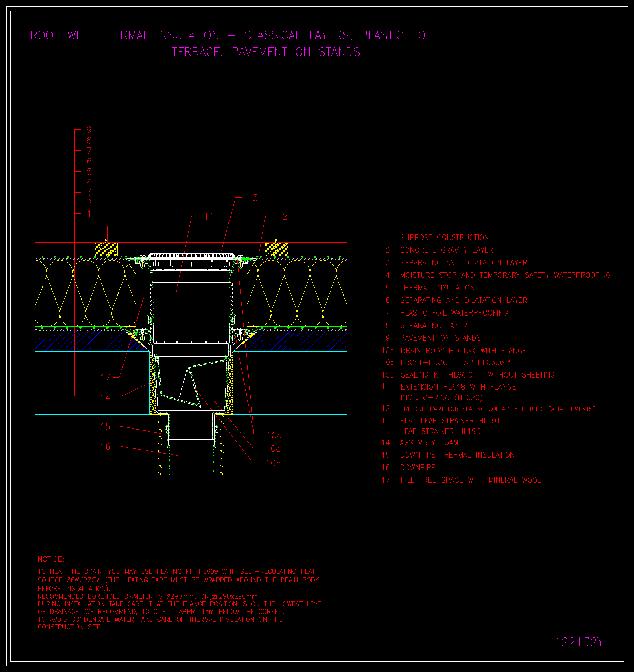
Task: Select legend entry 'THERMAL INSULATION' numbered 5
Action: [437, 288]
